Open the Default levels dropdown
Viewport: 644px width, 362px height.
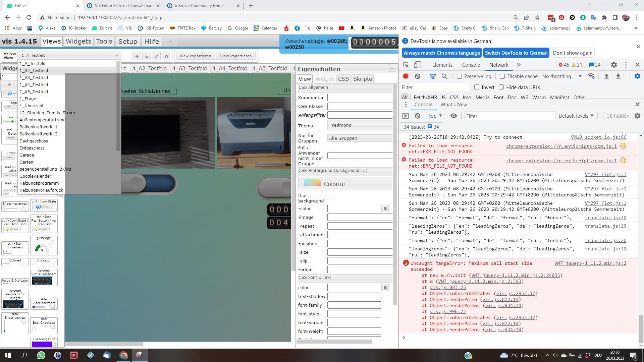point(576,116)
